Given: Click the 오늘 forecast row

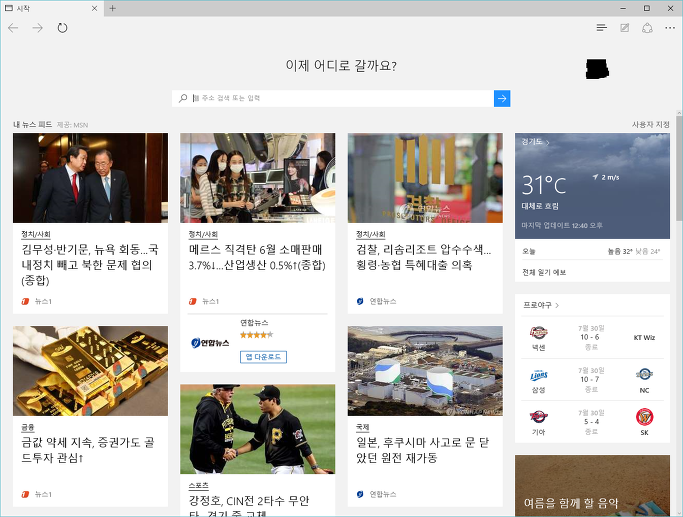Looking at the screenshot, I should [592, 251].
